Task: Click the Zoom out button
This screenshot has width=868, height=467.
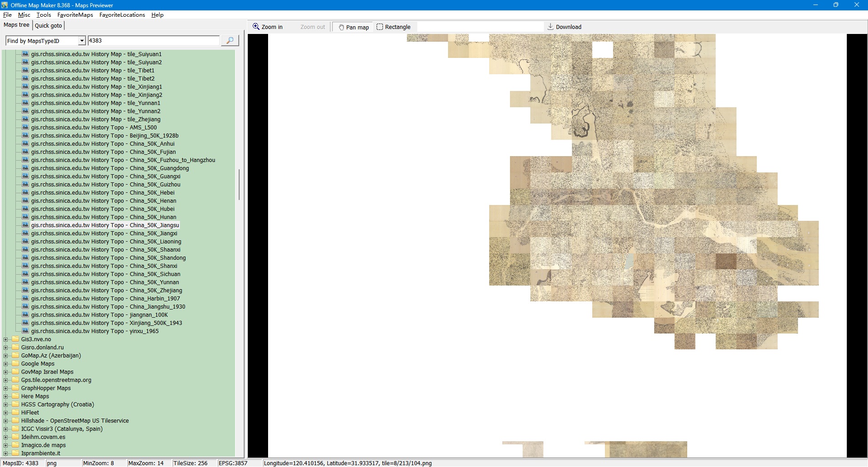Action: (x=312, y=27)
